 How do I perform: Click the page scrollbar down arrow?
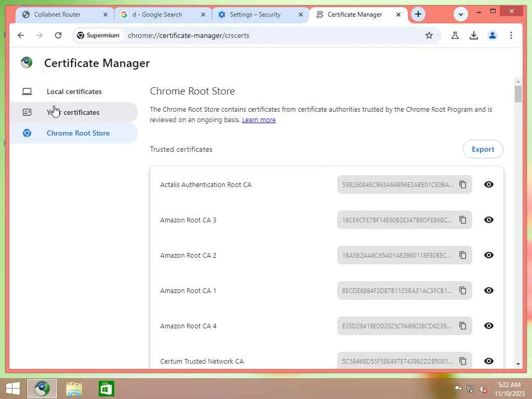point(518,364)
